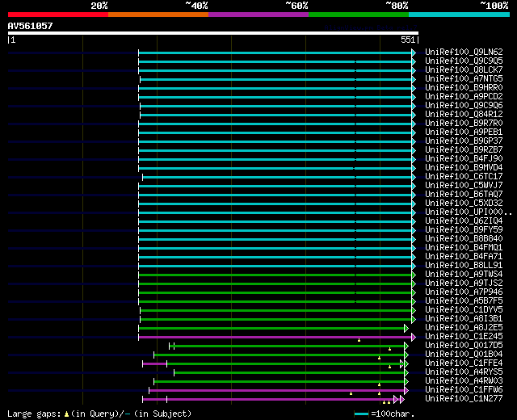Click the orange ~40% legend color bar

[158, 15]
